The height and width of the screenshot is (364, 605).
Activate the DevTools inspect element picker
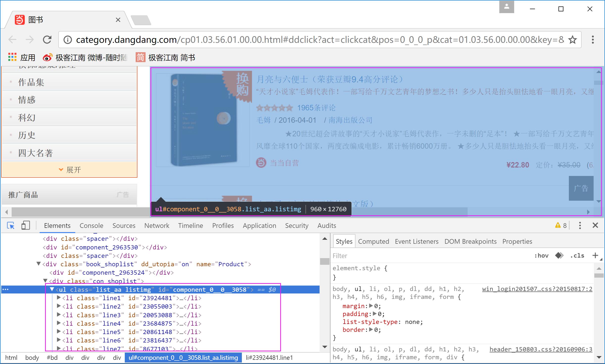11,225
